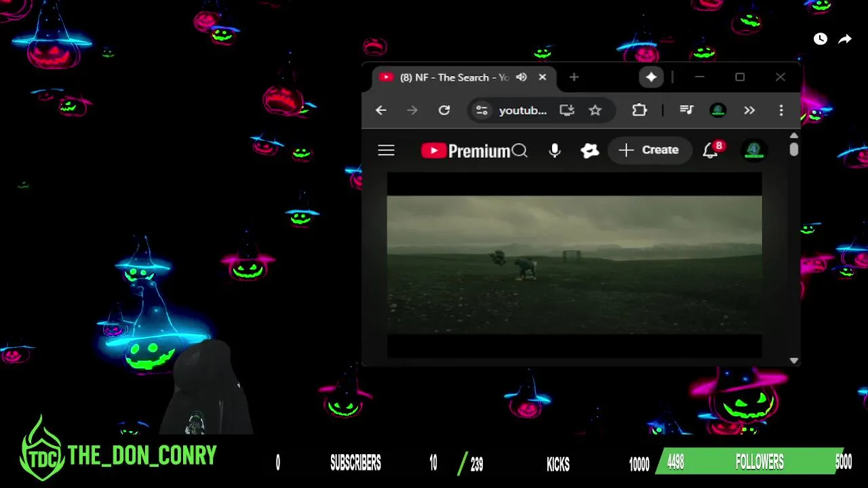Open the YouTube account avatar menu
Viewport: 868px width, 488px height.
coord(754,150)
